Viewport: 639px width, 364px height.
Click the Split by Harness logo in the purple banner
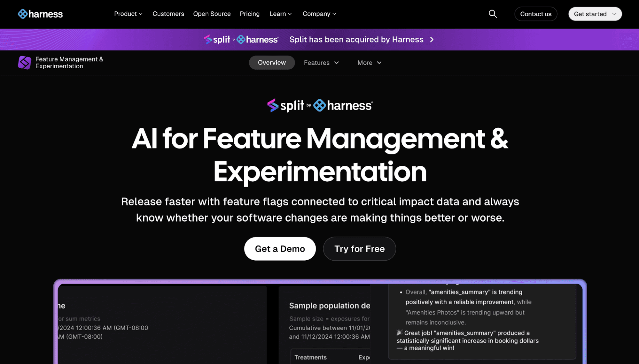pyautogui.click(x=241, y=40)
